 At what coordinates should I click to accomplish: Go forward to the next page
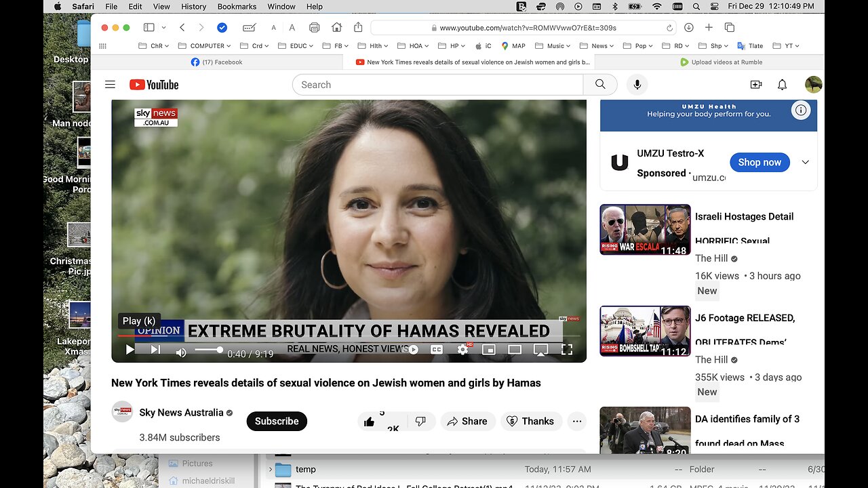tap(201, 28)
